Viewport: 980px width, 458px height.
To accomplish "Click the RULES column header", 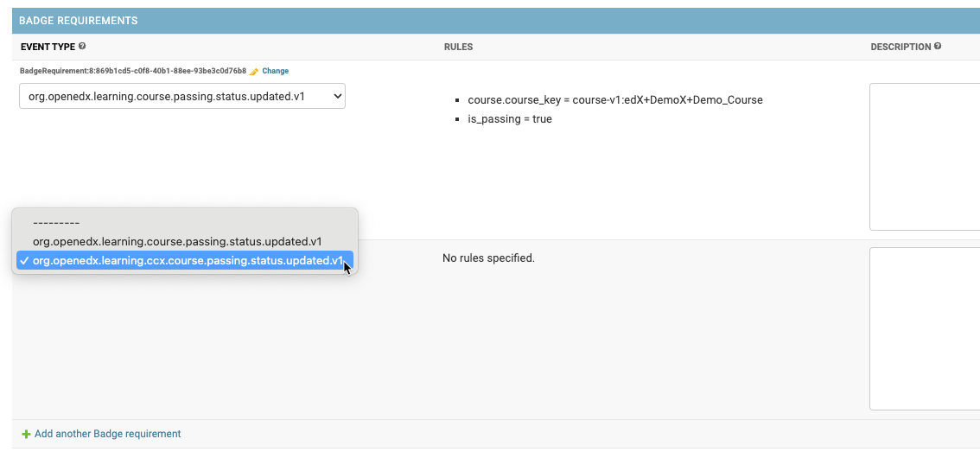I will (458, 47).
